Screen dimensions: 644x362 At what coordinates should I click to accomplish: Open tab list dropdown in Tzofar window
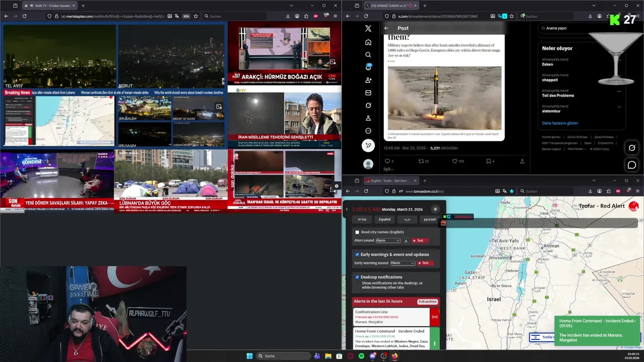tap(594, 180)
